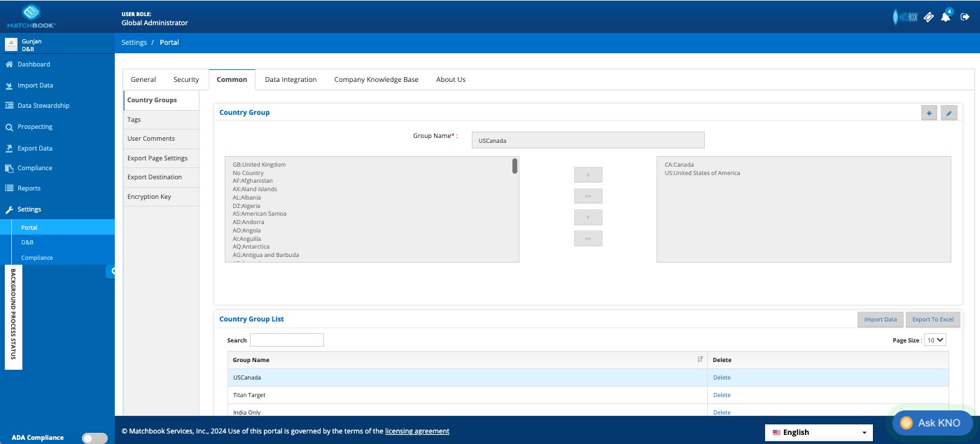Open the ticket icon in the header
The width and height of the screenshot is (980, 444).
(929, 18)
